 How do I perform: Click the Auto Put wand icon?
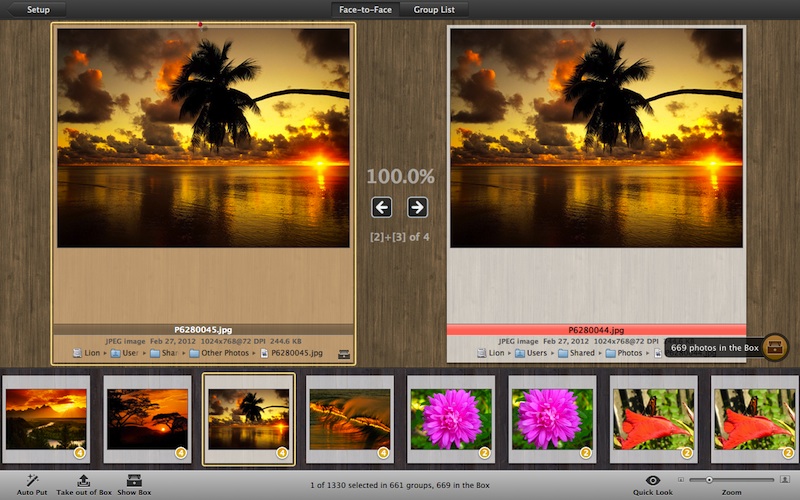pyautogui.click(x=32, y=481)
